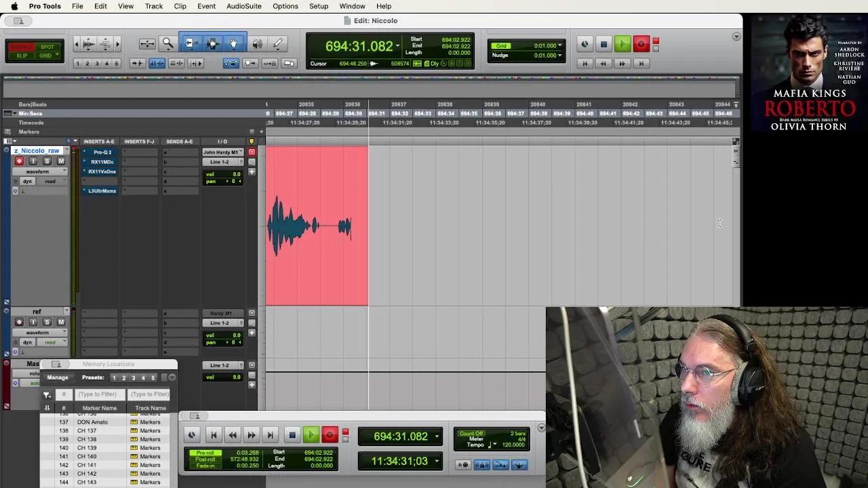Screen dimensions: 868x488
Task: Select the Trim tool
Action: (x=191, y=44)
